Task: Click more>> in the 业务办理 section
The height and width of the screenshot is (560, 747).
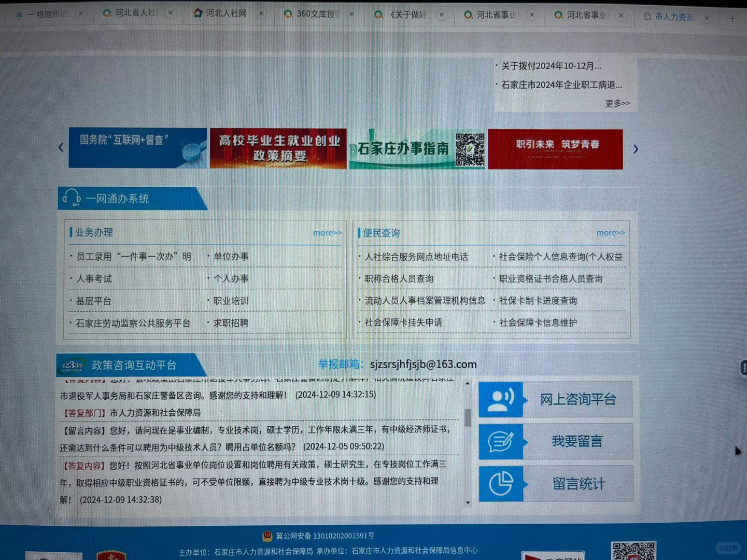Action: [327, 233]
